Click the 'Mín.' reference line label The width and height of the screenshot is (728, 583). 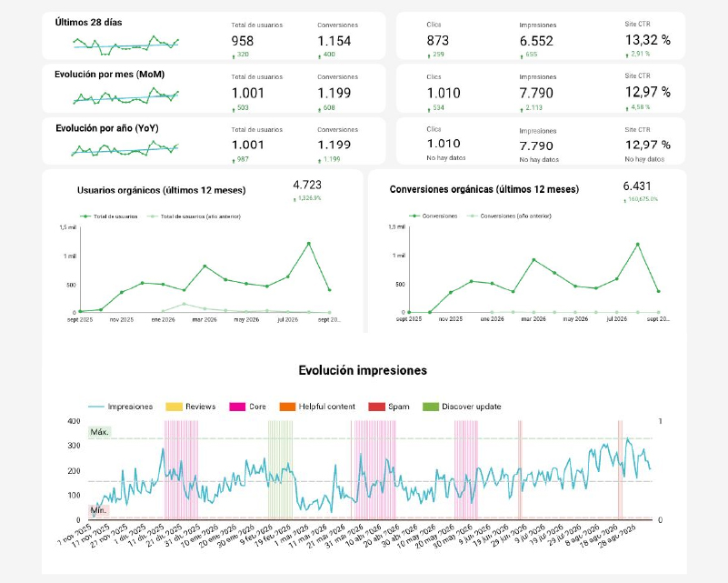98,510
